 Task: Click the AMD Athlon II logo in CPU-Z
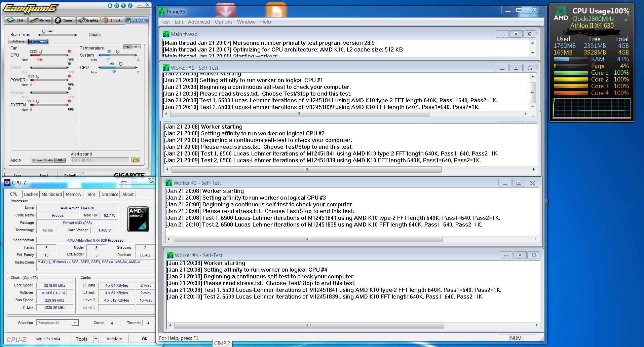[138, 219]
